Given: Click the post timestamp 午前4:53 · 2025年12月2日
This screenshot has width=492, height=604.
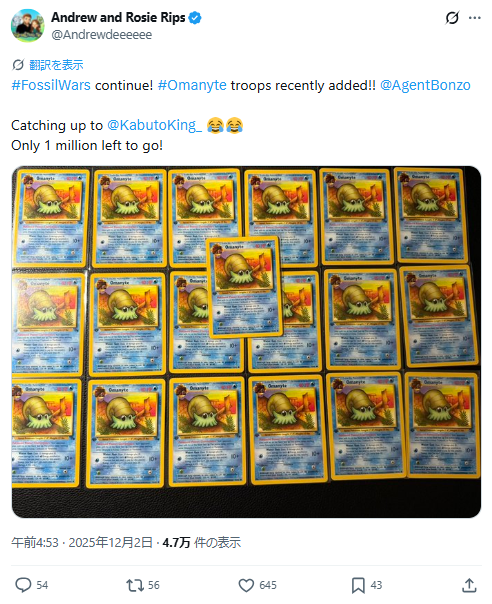Looking at the screenshot, I should 82,542.
